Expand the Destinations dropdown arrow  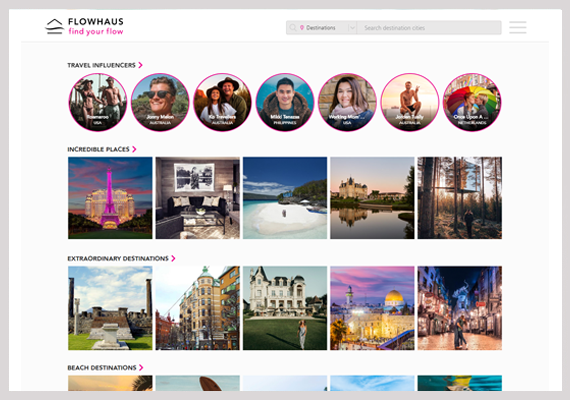(352, 28)
